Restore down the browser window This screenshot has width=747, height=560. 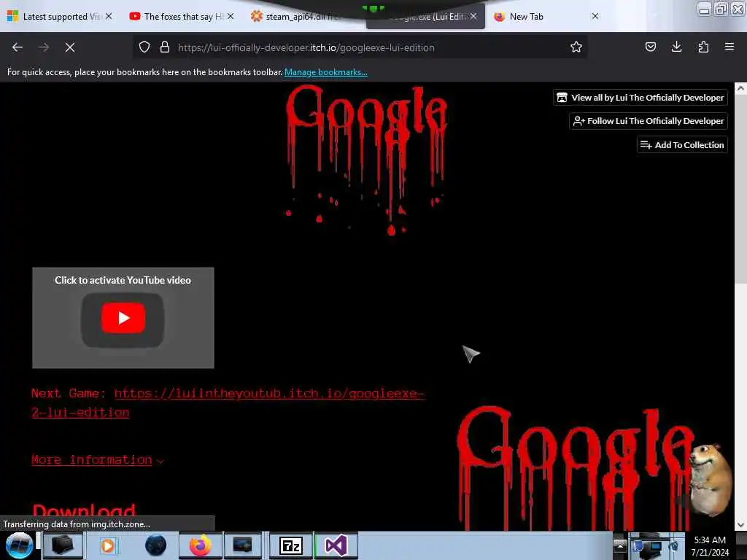pyautogui.click(x=720, y=9)
